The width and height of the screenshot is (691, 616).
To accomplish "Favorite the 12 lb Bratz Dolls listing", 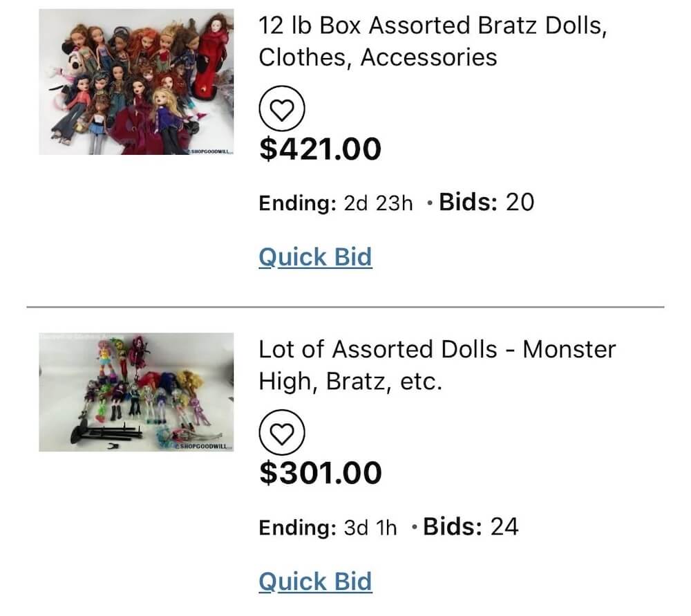I will click(282, 109).
